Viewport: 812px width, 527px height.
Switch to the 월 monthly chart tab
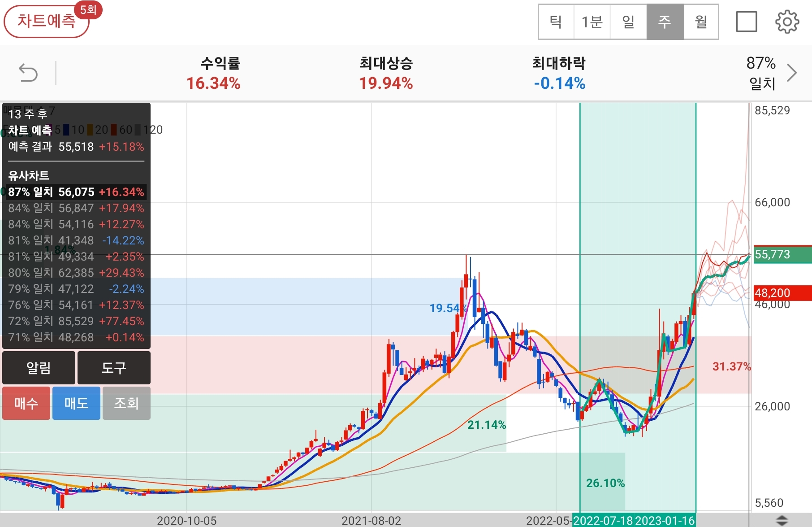click(x=701, y=22)
